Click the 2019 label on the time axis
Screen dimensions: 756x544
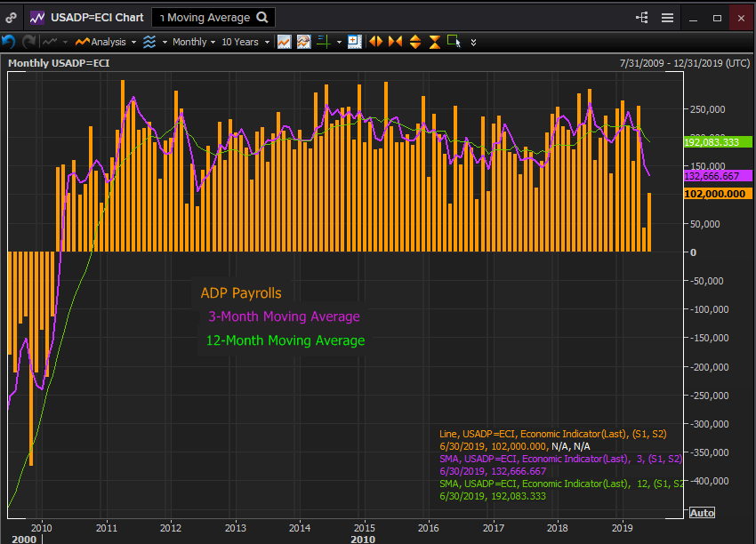[x=622, y=528]
